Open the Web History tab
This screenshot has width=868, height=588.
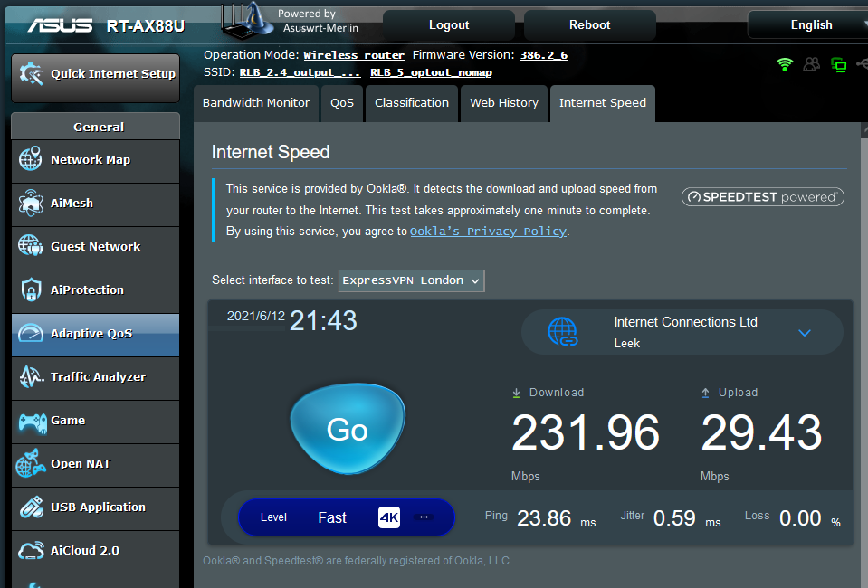point(504,103)
